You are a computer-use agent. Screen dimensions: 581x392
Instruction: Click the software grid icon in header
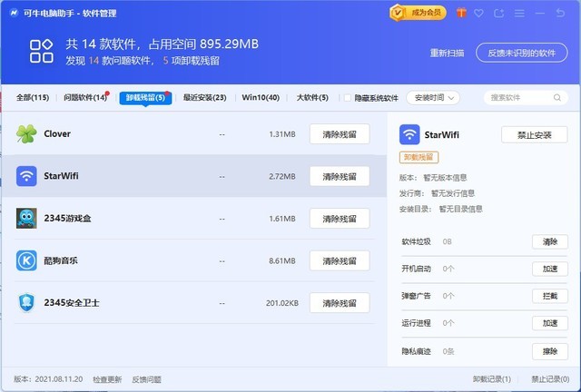point(41,51)
